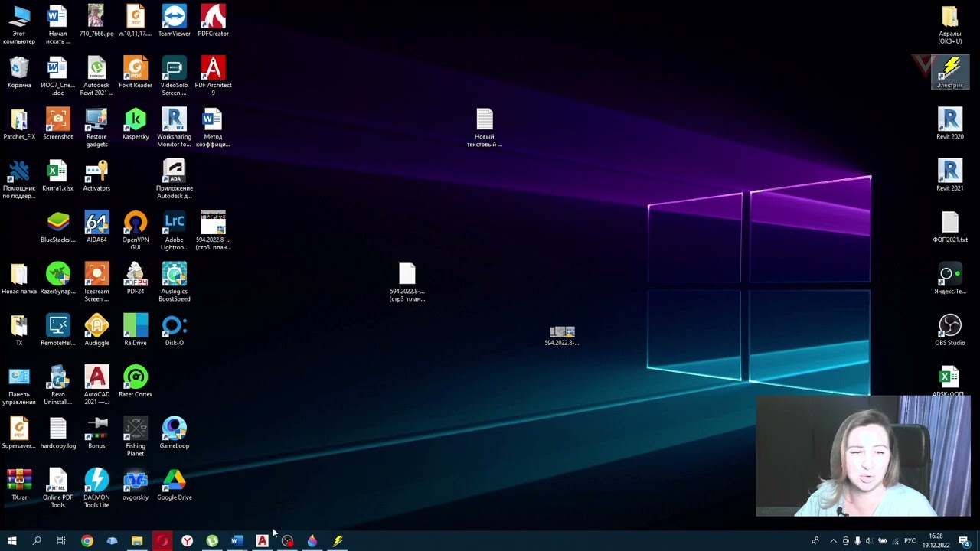Select the PDF24 desktop shortcut

tap(136, 279)
